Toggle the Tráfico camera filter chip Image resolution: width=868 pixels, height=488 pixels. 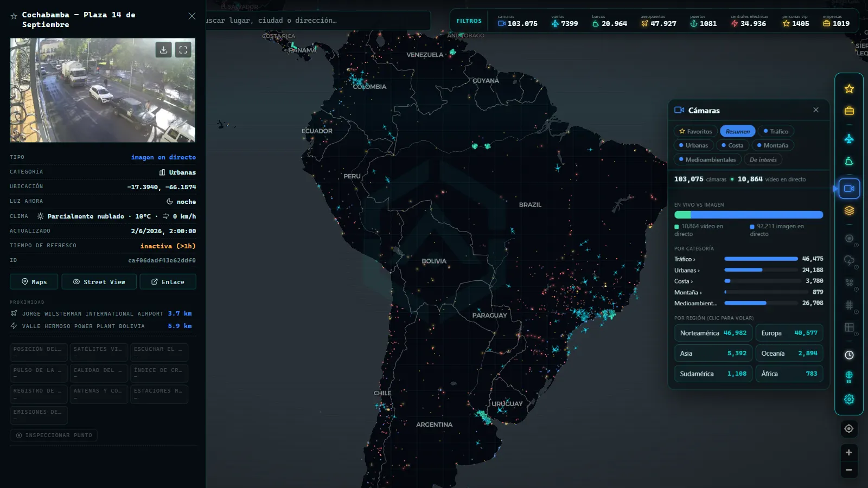point(776,131)
